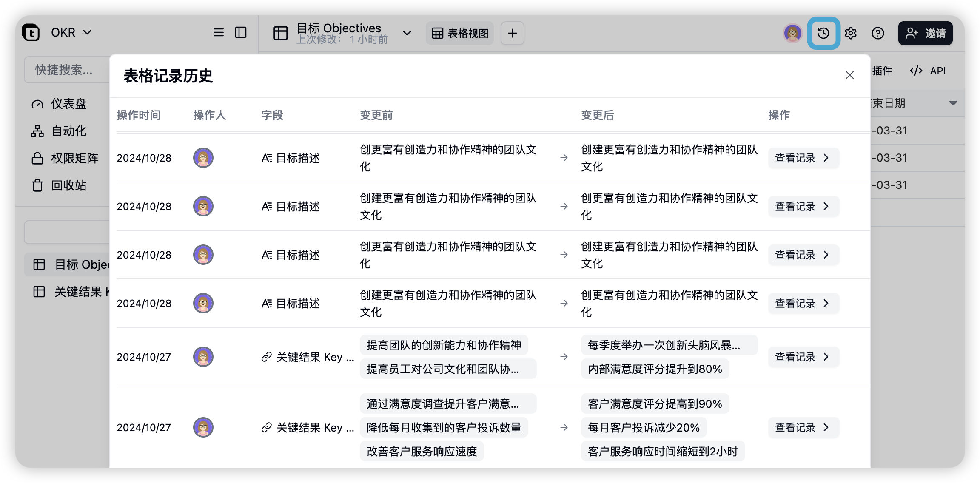Expand the 目标 Objectives table chevron
The image size is (980, 483).
[407, 33]
